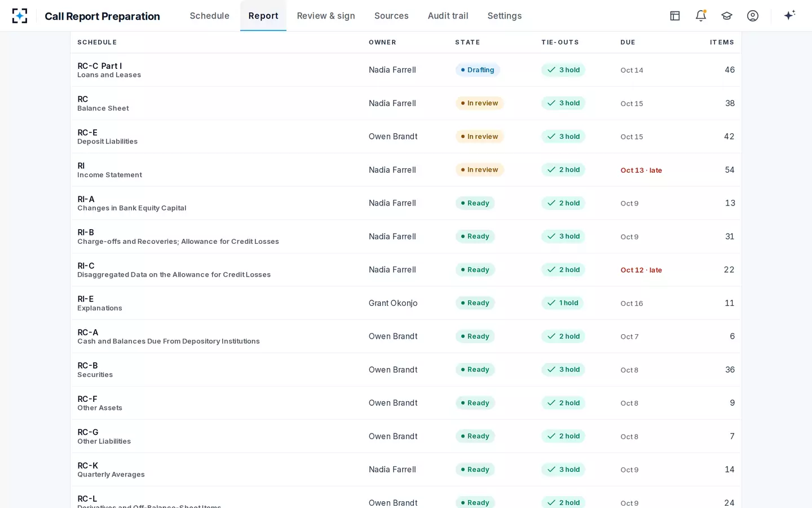Viewport: 812px width, 508px height.
Task: Select the Report tab
Action: (263, 16)
